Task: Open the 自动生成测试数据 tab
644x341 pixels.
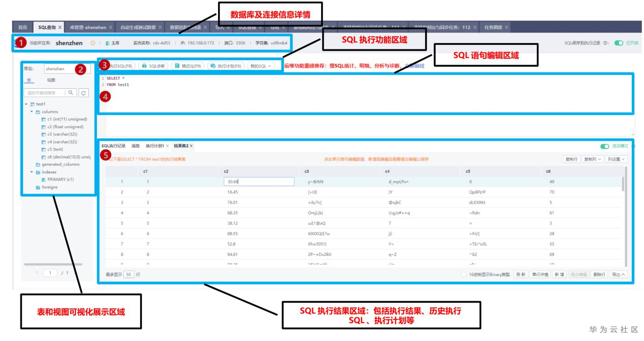Action: click(x=138, y=28)
